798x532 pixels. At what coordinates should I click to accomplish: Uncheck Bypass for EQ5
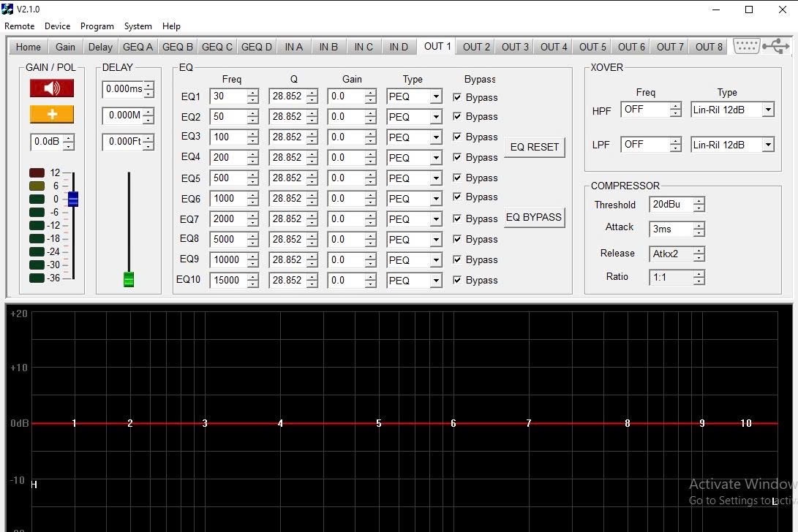[457, 178]
